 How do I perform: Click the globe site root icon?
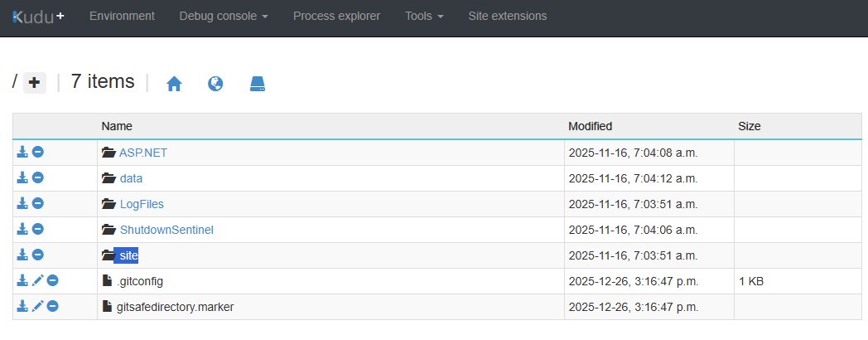pos(215,84)
